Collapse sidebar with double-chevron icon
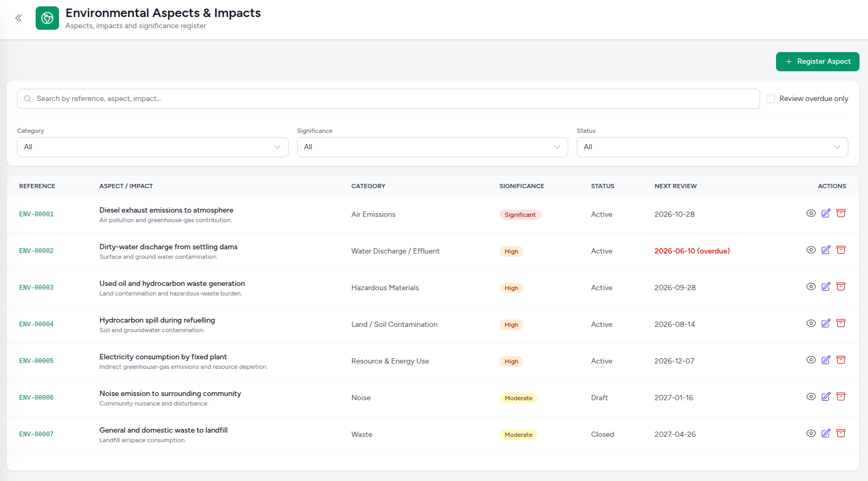The image size is (868, 481). (19, 18)
